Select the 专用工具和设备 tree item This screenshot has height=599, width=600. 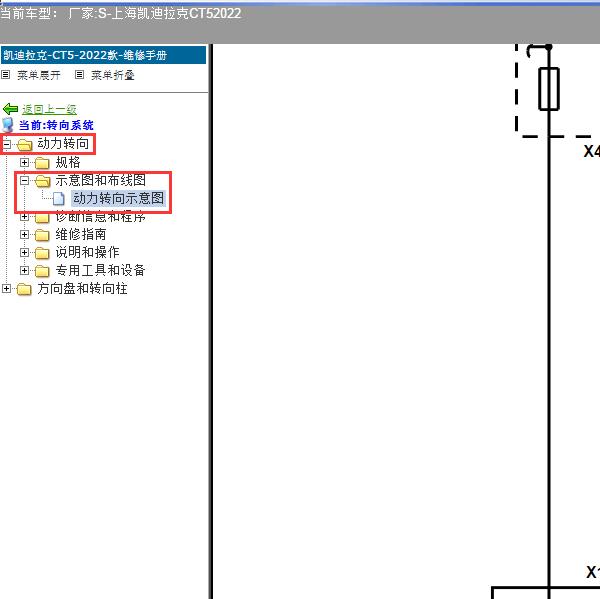coord(100,270)
